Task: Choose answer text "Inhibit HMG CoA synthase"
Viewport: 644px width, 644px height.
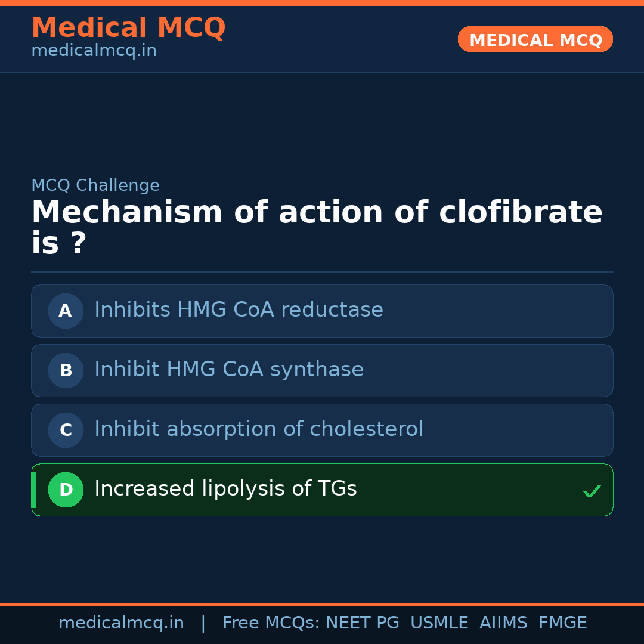Action: coord(229,370)
